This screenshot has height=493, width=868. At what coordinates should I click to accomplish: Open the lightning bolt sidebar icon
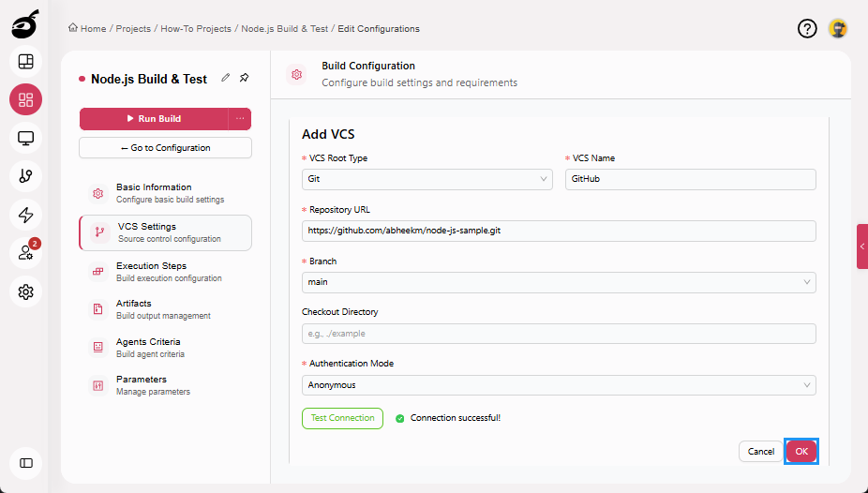click(x=25, y=215)
